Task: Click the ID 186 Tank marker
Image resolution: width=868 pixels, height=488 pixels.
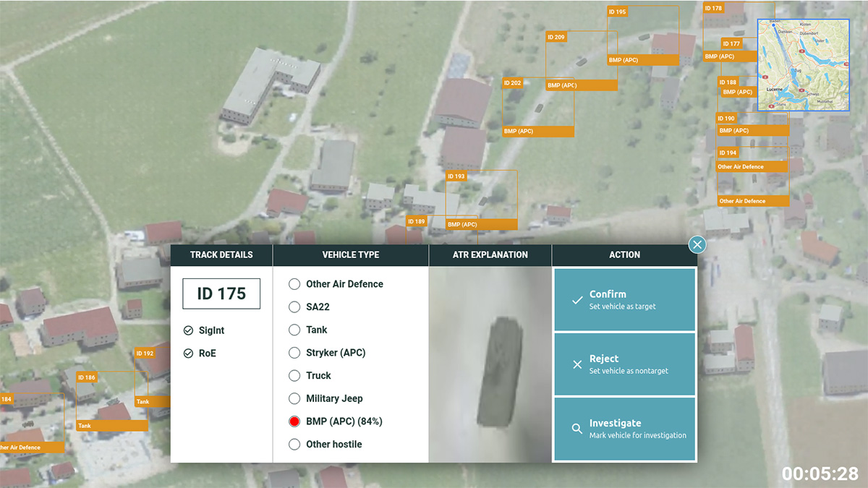Action: point(86,377)
